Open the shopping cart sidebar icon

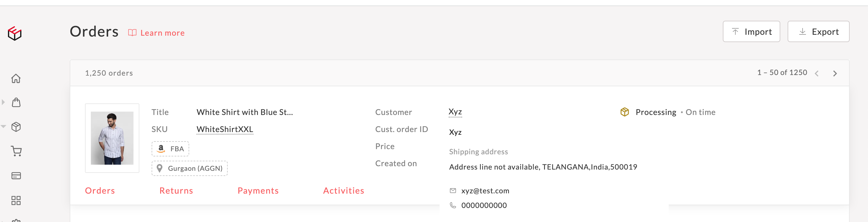click(16, 151)
